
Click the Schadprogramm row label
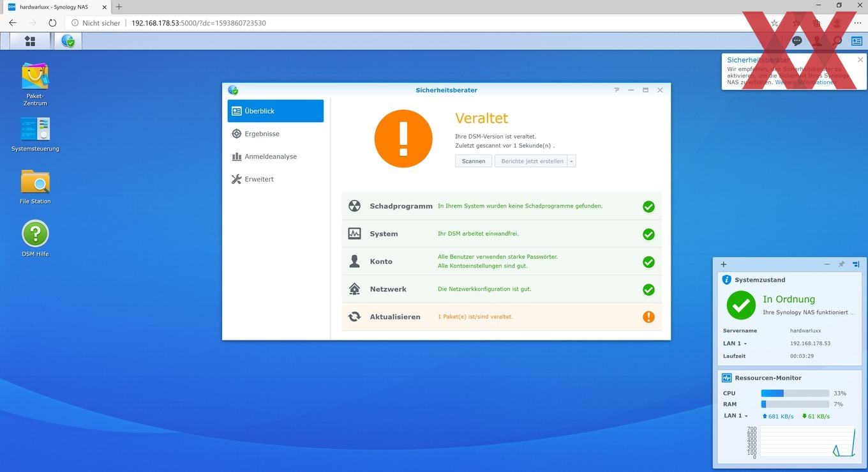click(x=401, y=206)
